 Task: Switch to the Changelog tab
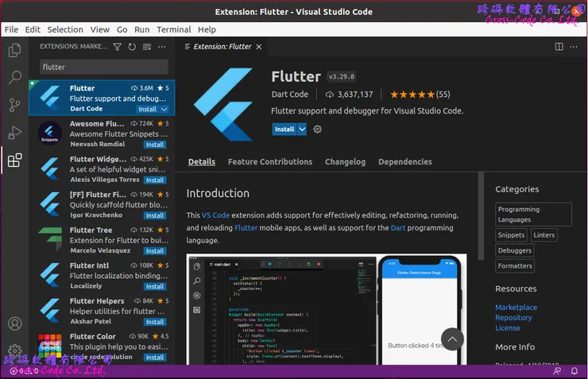click(345, 162)
